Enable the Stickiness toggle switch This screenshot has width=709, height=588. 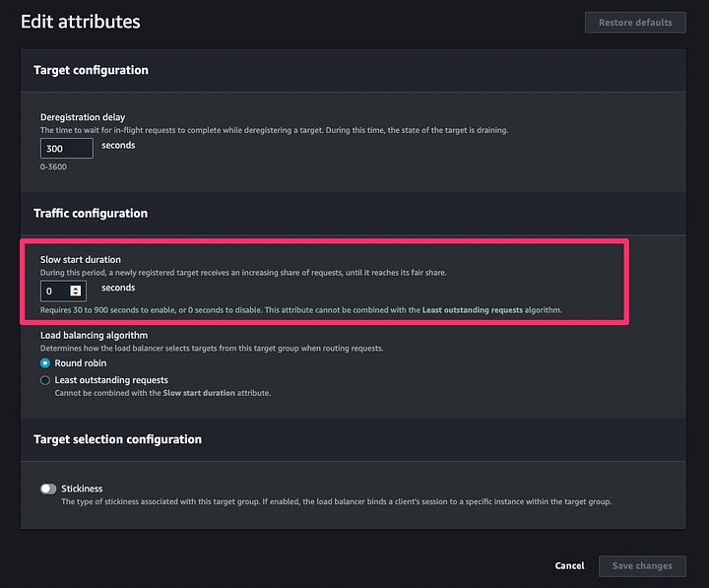48,489
